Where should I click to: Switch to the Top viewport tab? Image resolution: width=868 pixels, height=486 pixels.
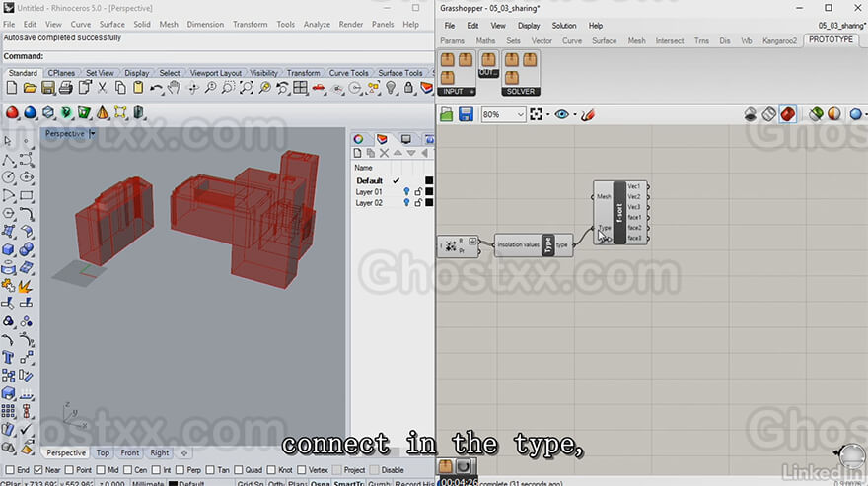(103, 452)
